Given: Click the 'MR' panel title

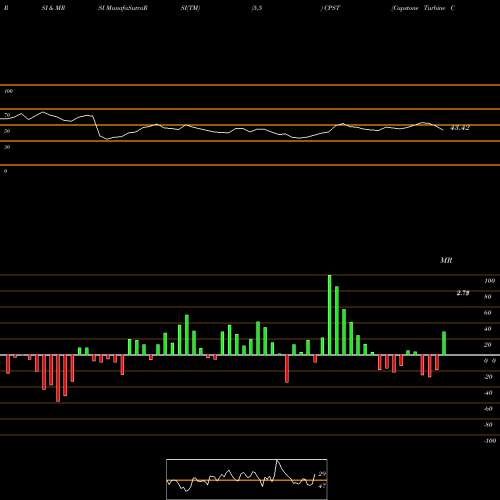Looking at the screenshot, I should tap(446, 260).
